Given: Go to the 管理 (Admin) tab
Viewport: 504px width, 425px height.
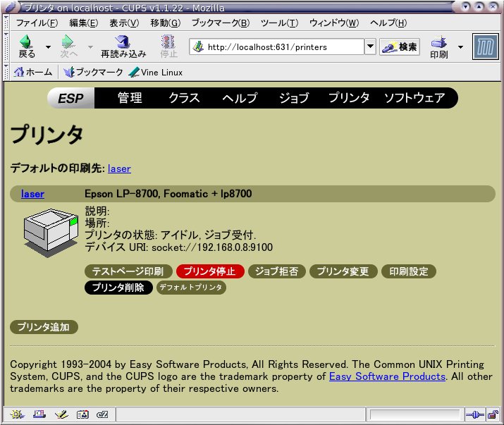Looking at the screenshot, I should pos(130,98).
